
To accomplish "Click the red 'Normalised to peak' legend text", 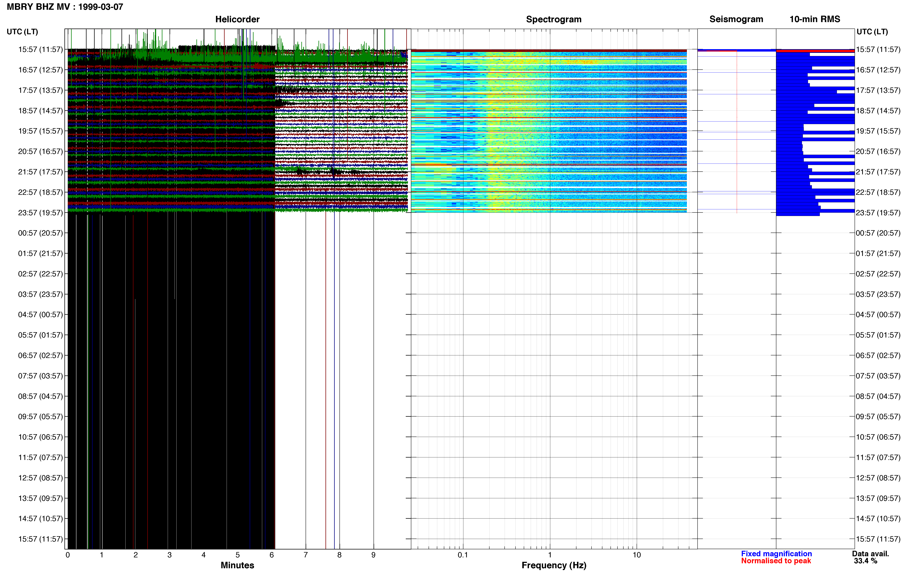I will [776, 561].
